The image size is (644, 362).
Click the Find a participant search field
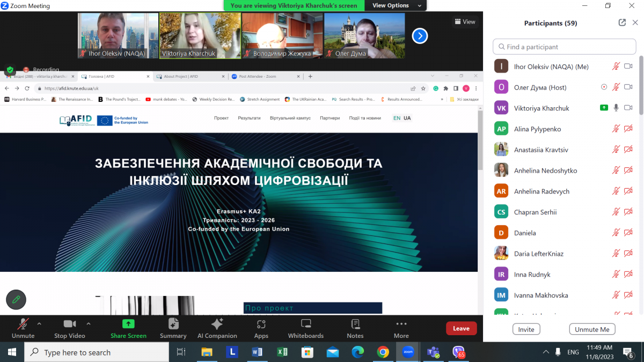pos(564,47)
